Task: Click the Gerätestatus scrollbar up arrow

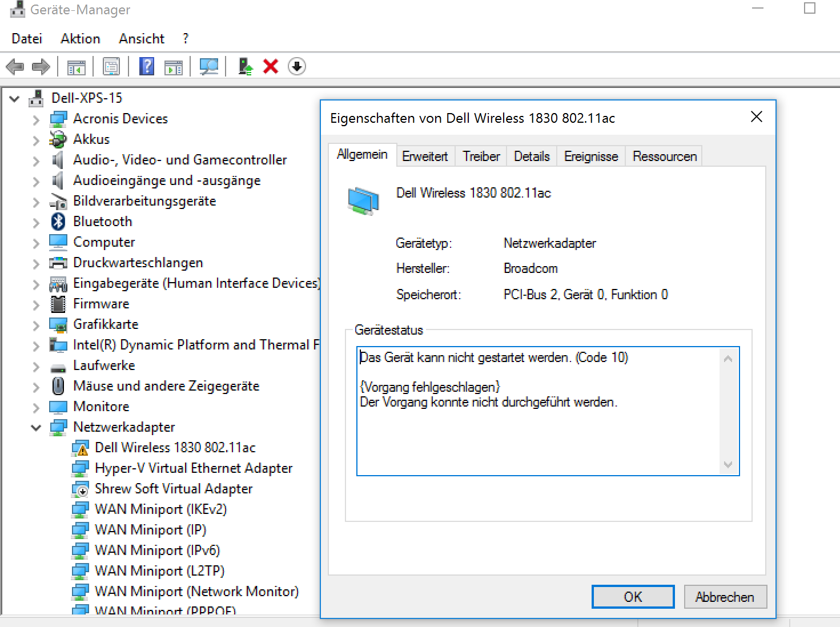Action: 728,359
